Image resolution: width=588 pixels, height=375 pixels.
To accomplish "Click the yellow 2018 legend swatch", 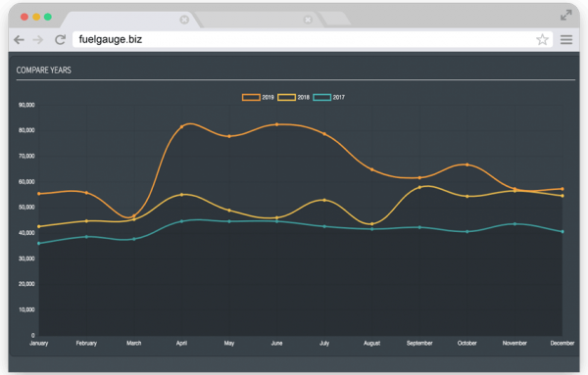I will tap(286, 97).
